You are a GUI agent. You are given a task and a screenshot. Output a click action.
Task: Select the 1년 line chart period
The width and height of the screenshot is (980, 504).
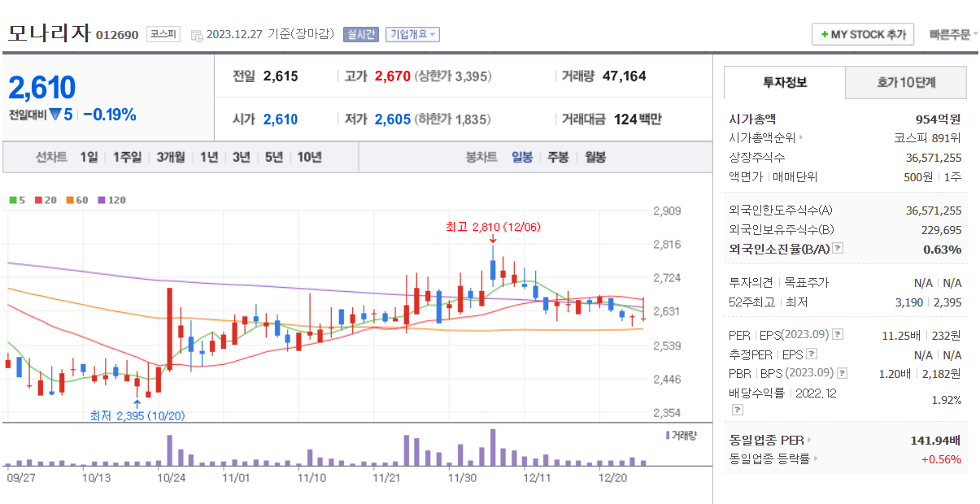[x=209, y=158]
